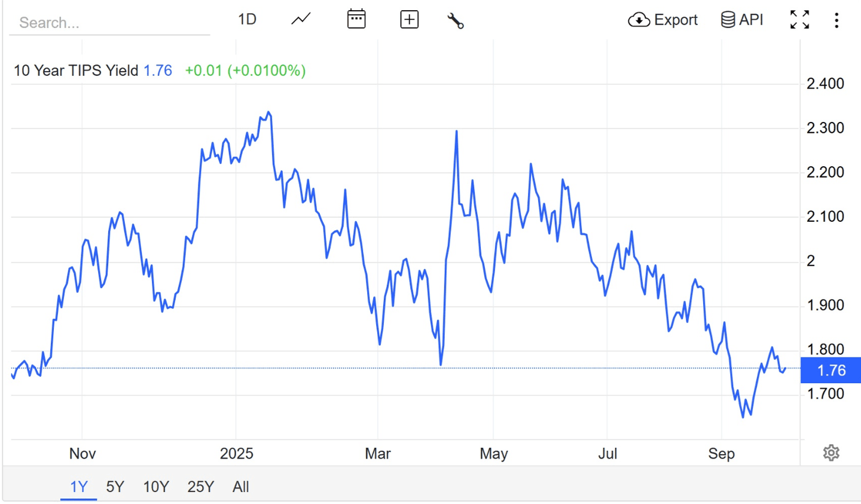Click the Export cloud download button

coord(662,20)
